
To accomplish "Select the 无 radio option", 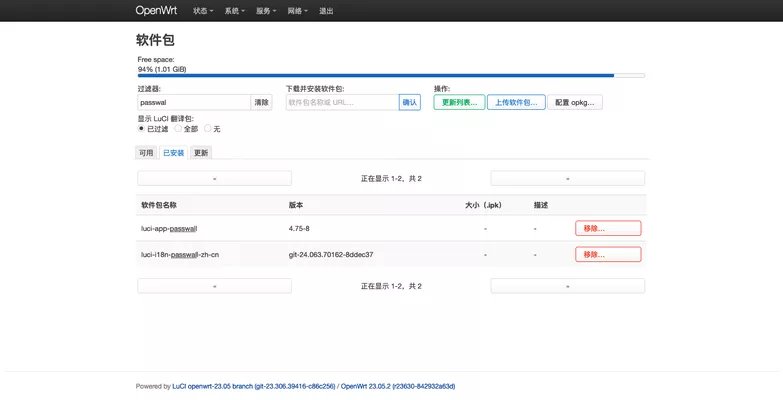I will (208, 128).
